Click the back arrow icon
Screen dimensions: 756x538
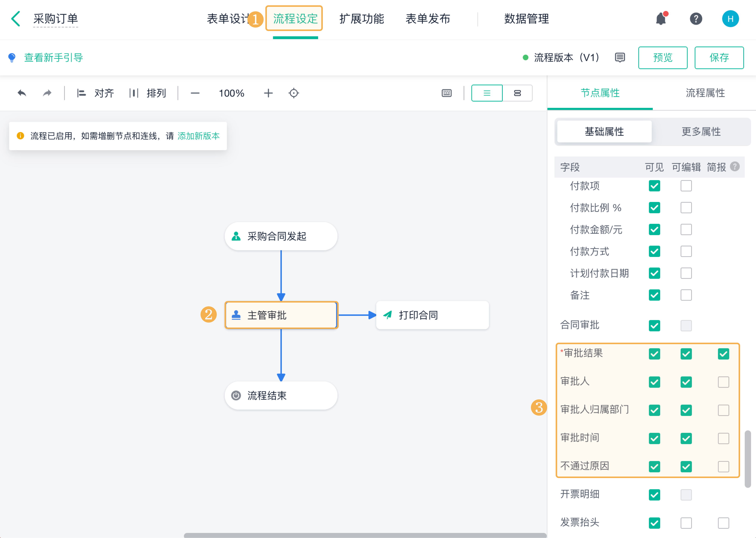[x=15, y=19]
